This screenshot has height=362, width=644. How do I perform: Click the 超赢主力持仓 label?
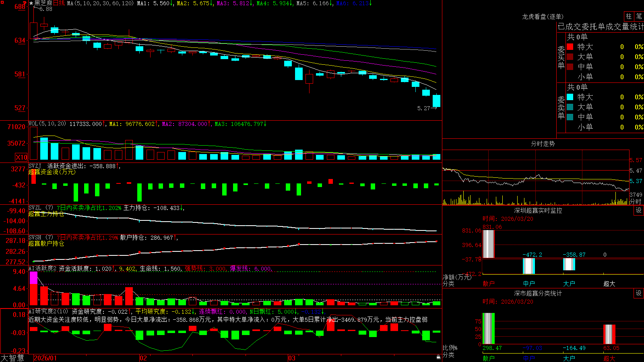[x=46, y=214]
